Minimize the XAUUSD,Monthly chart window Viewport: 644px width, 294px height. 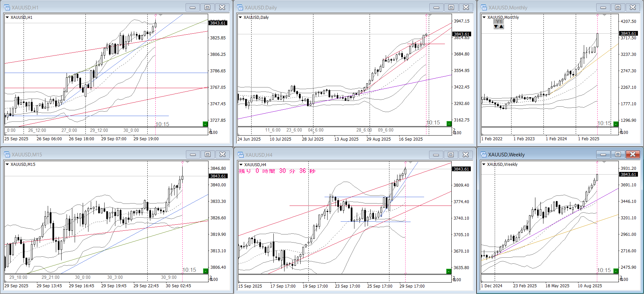pyautogui.click(x=603, y=7)
